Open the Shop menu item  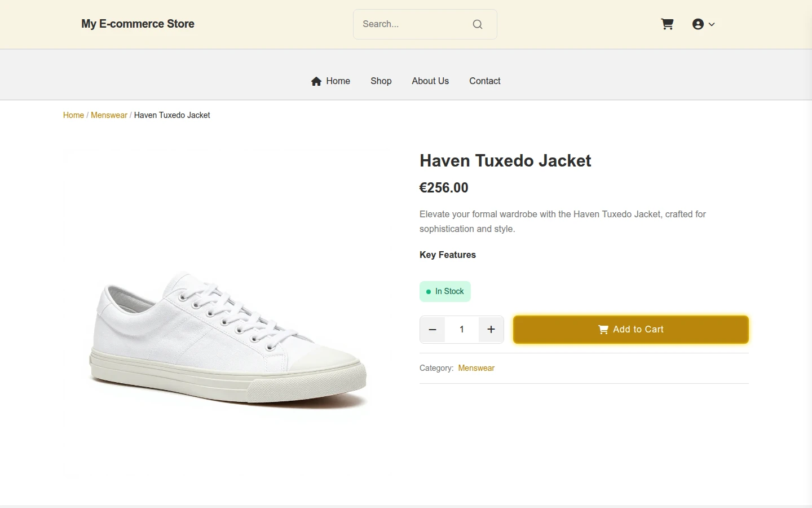[x=381, y=81]
